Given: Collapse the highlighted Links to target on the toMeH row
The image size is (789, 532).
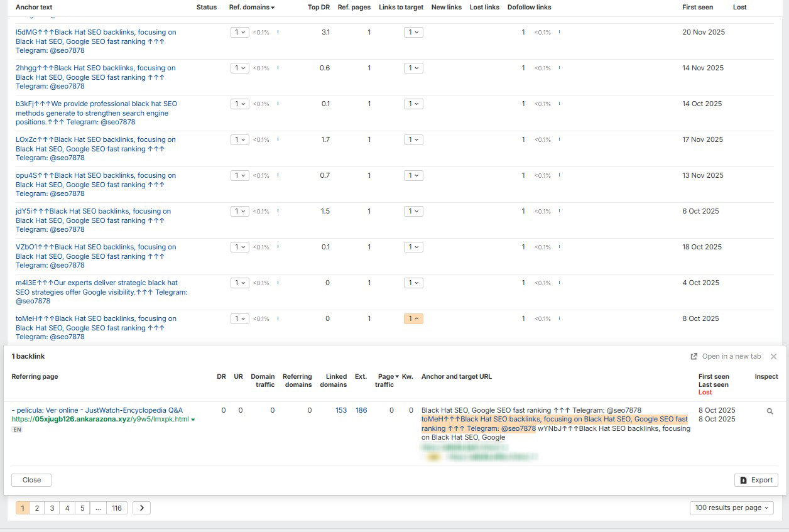Looking at the screenshot, I should 413,319.
